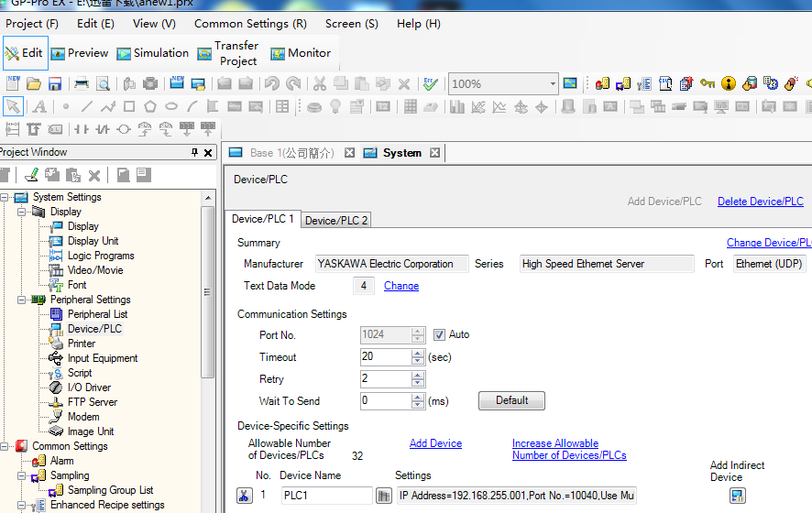This screenshot has height=513, width=812.
Task: Pin the Project Window panel
Action: coord(194,153)
